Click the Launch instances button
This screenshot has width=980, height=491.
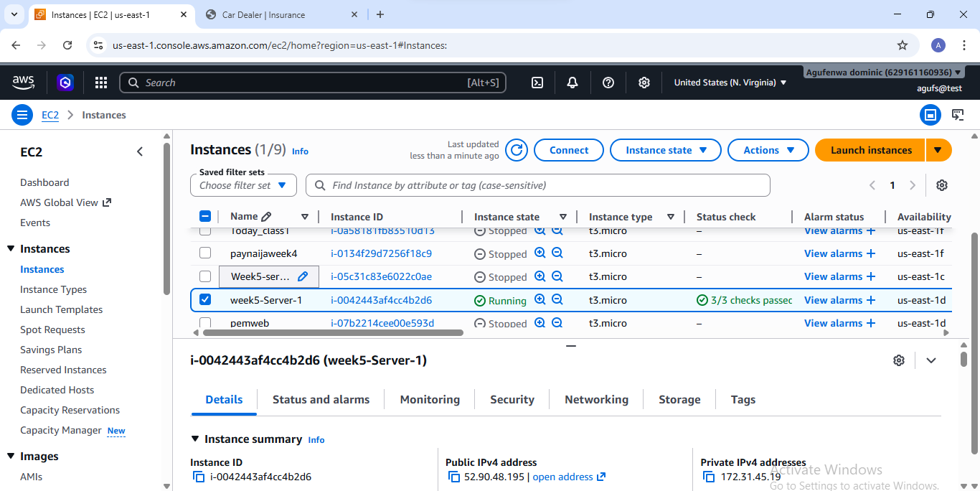pos(870,150)
